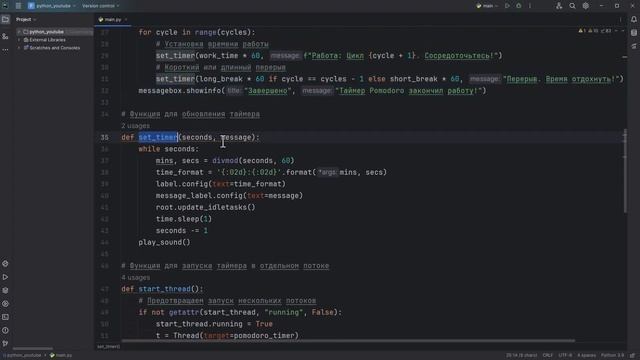This screenshot has height=360, width=640.
Task: Open Search Everywhere magnifier
Action: pos(572,6)
